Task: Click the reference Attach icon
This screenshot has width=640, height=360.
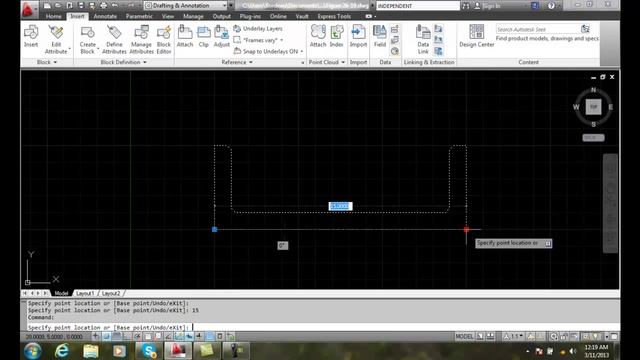Action: [185, 33]
